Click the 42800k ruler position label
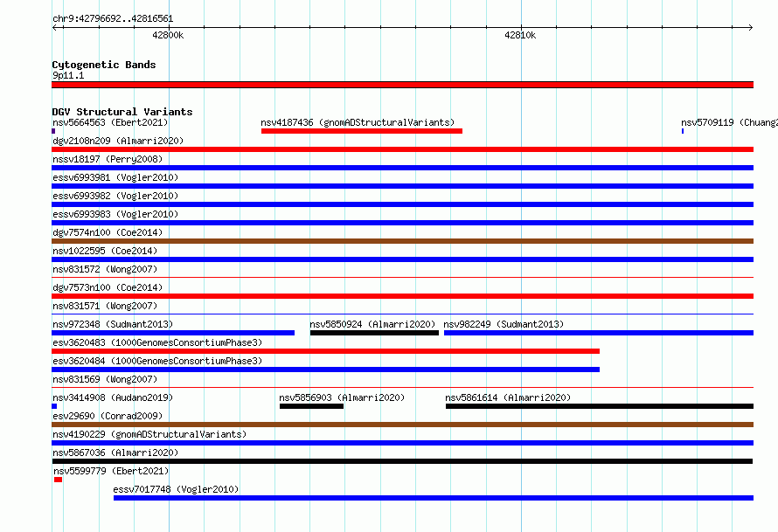Image resolution: width=778 pixels, height=532 pixels. click(x=168, y=35)
